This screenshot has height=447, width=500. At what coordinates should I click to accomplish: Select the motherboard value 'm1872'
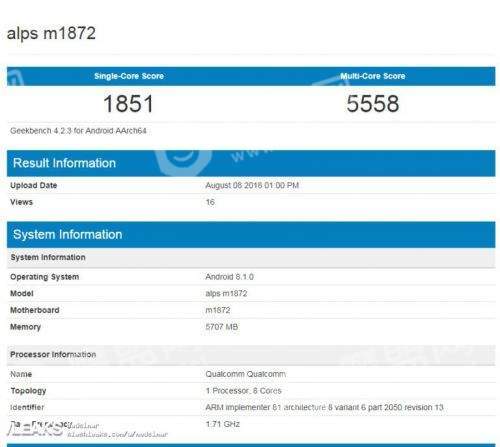218,310
